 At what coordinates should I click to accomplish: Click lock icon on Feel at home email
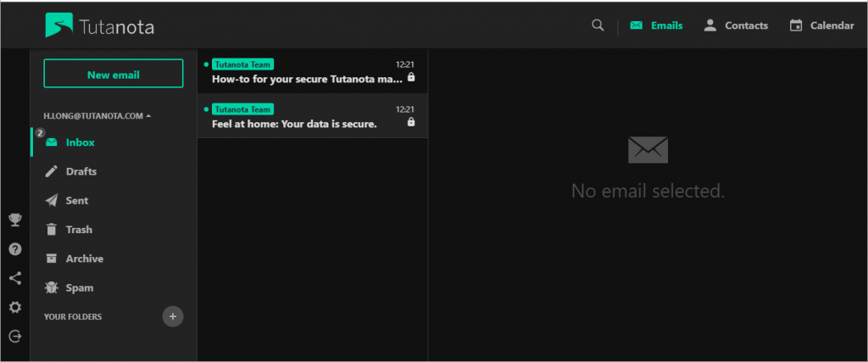click(x=411, y=122)
